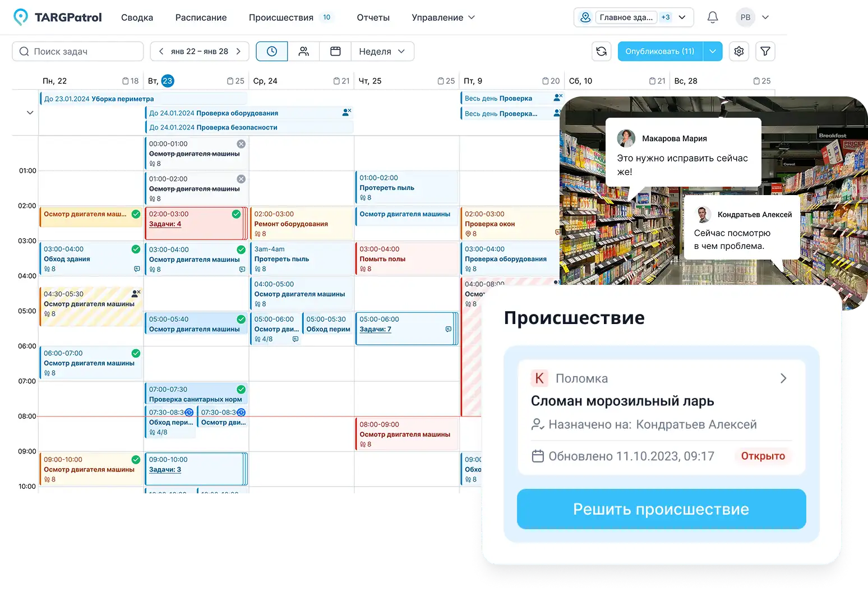Viewport: 868px width, 592px height.
Task: Open the Происшествия tab
Action: click(x=290, y=17)
